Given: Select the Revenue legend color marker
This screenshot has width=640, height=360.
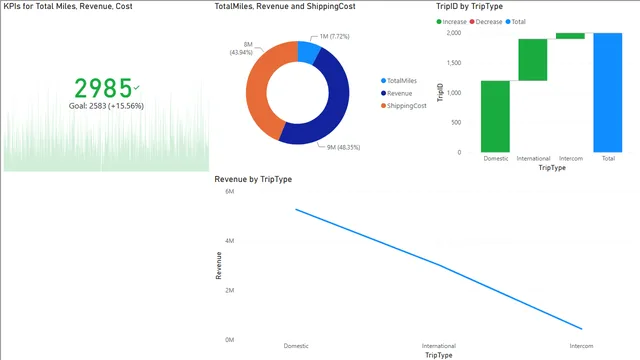Looking at the screenshot, I should [383, 93].
